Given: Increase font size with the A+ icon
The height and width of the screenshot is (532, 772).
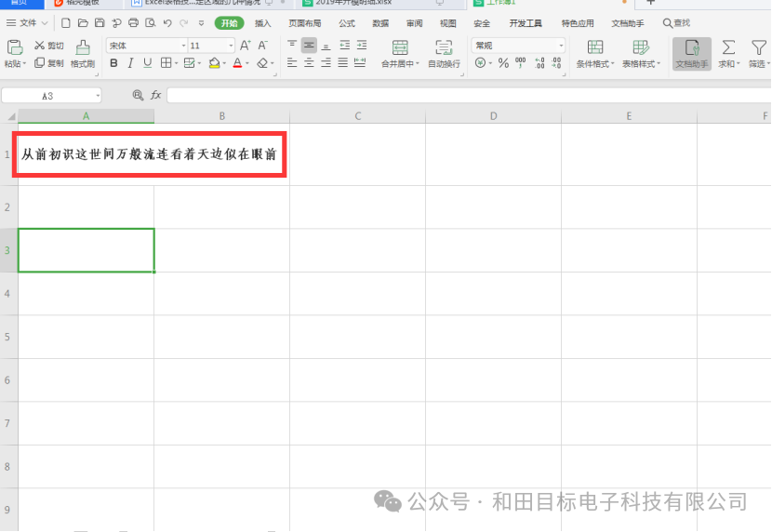Looking at the screenshot, I should [246, 46].
